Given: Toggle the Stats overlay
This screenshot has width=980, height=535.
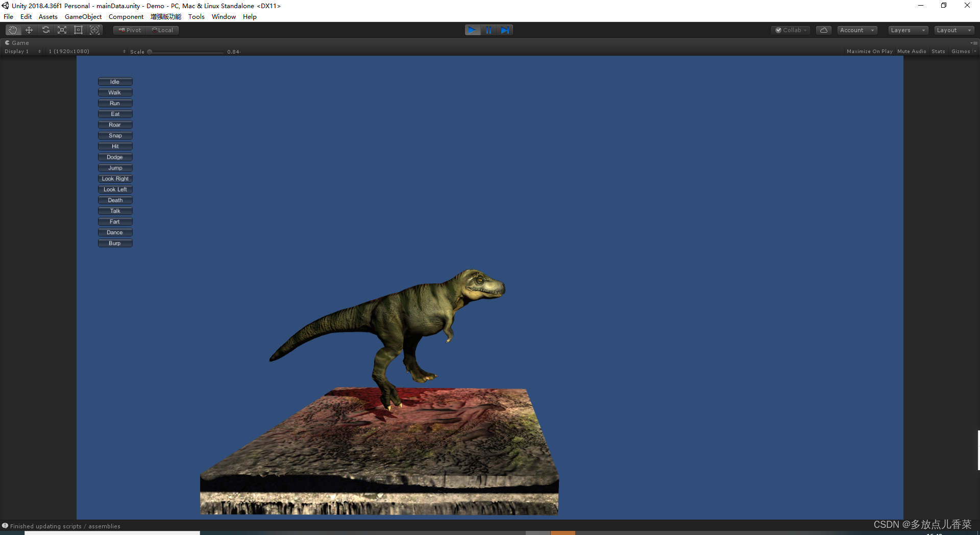Looking at the screenshot, I should pos(938,52).
